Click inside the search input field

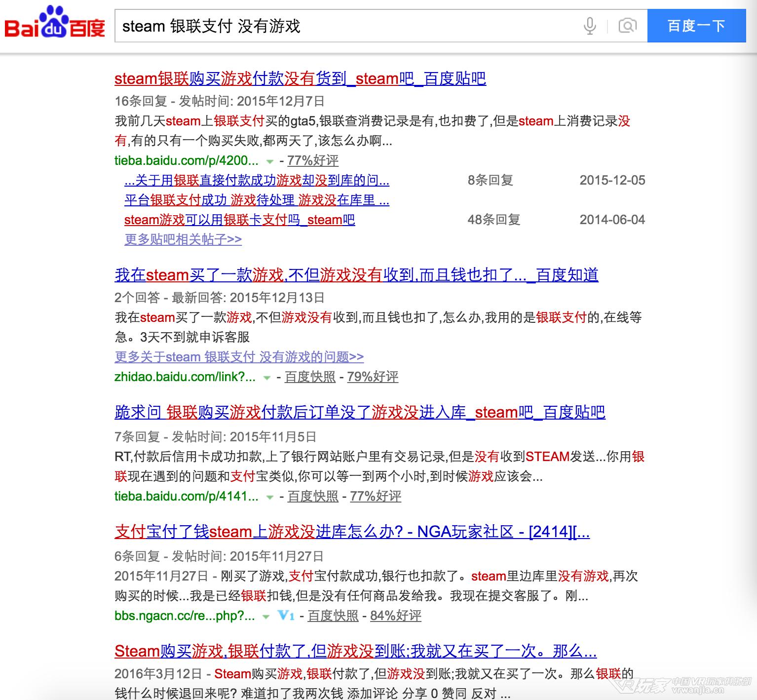pos(345,26)
